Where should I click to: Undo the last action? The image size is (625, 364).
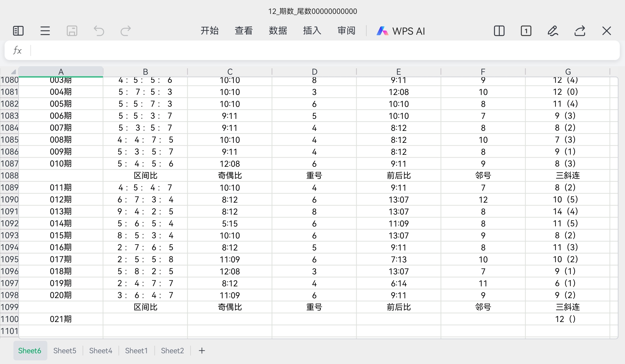click(99, 31)
